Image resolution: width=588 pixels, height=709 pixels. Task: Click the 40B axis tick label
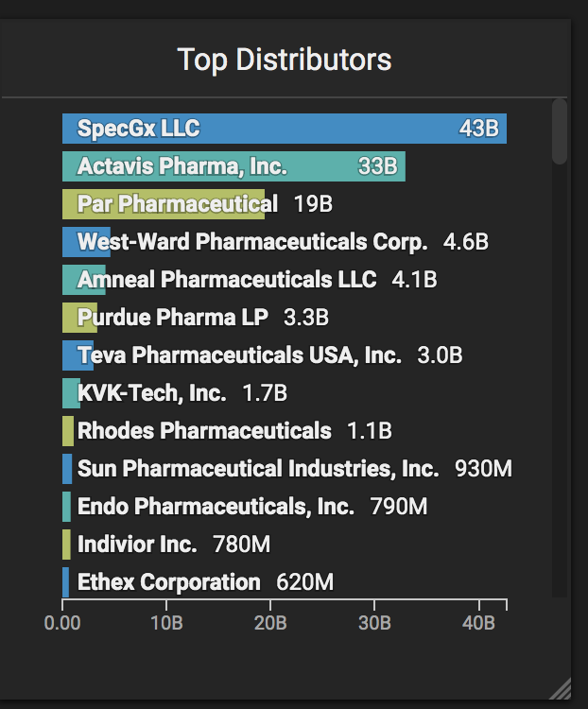(478, 623)
